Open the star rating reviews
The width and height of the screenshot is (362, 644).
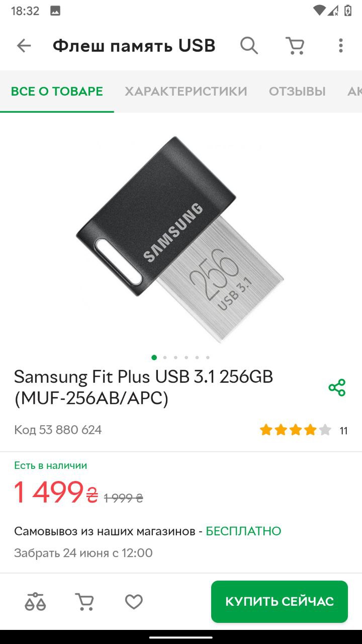(303, 430)
